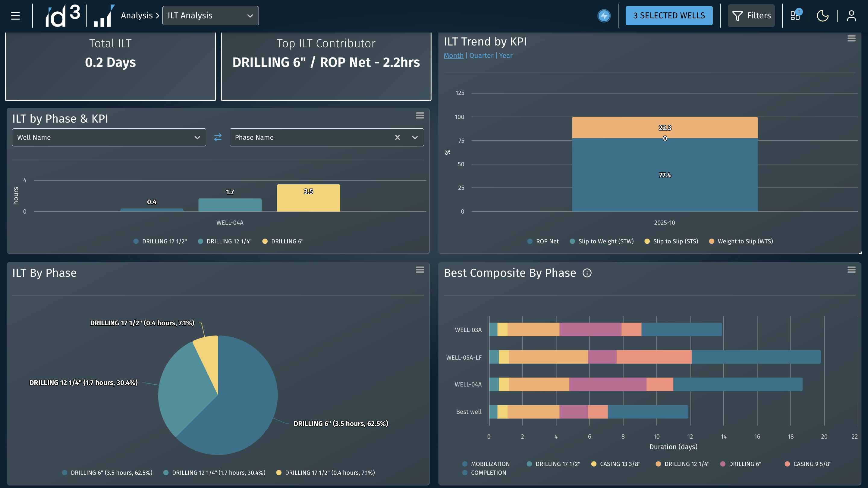Open the Well Name dropdown
The width and height of the screenshot is (868, 488).
(x=109, y=137)
